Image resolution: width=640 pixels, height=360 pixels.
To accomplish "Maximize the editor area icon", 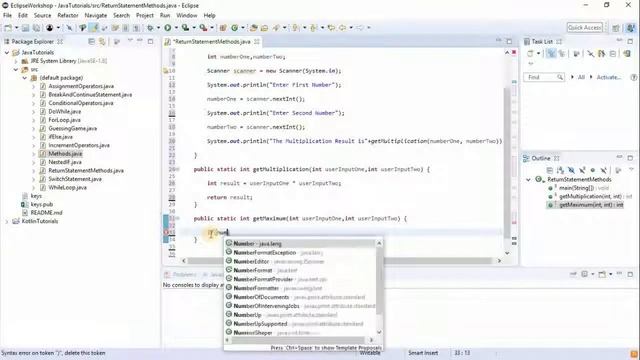I will click(509, 41).
